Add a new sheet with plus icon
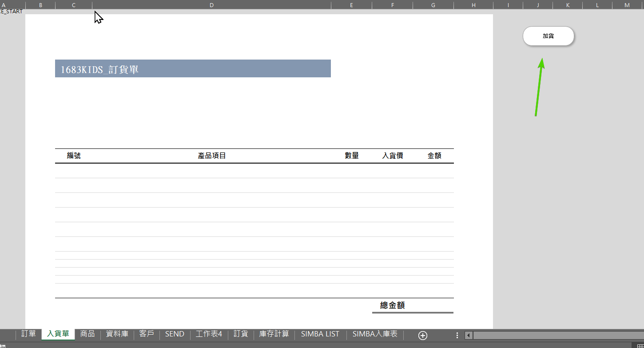644x348 pixels. coord(423,336)
